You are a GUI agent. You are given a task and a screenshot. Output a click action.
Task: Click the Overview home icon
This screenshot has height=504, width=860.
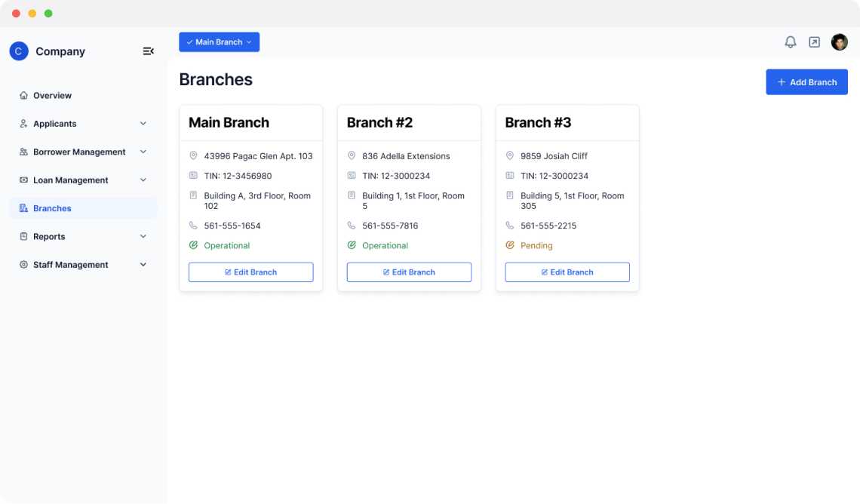pos(23,95)
